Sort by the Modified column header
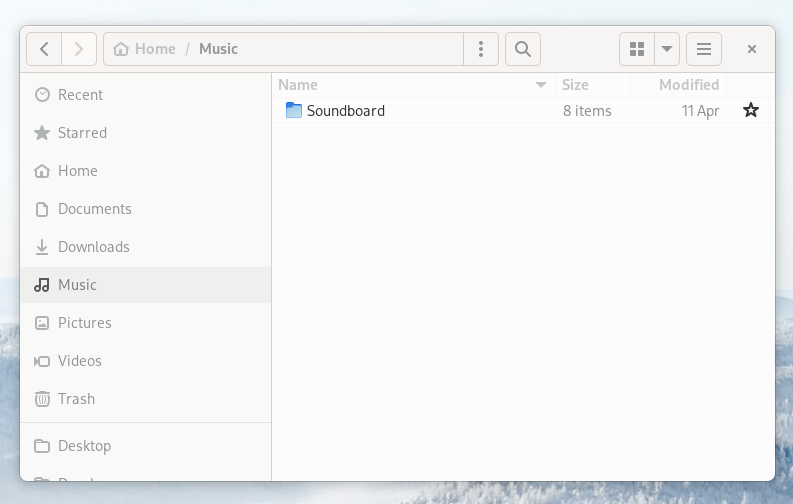 coord(679,85)
